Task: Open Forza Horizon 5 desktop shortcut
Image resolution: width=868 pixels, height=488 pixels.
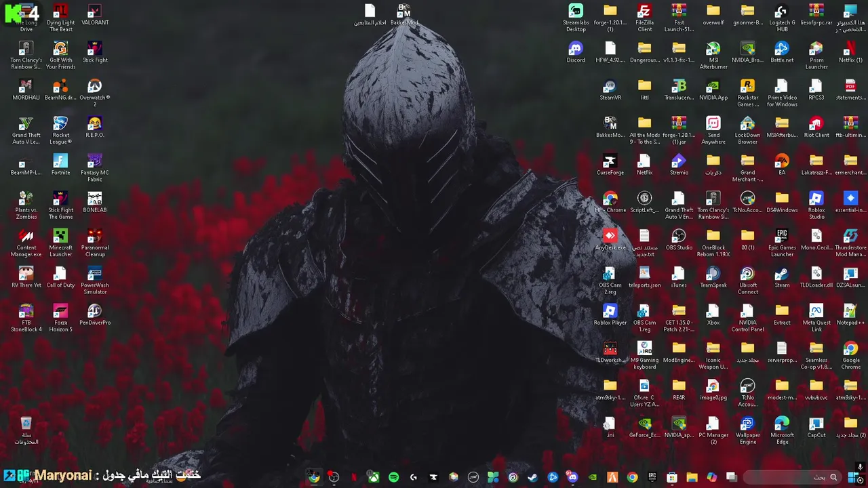Action: coord(60,318)
